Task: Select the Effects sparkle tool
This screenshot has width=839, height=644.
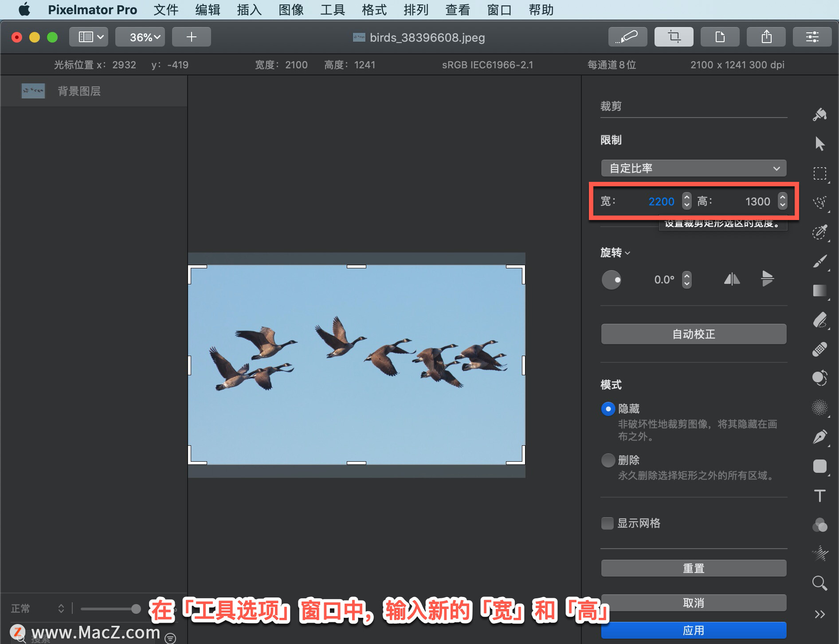Action: 819,554
